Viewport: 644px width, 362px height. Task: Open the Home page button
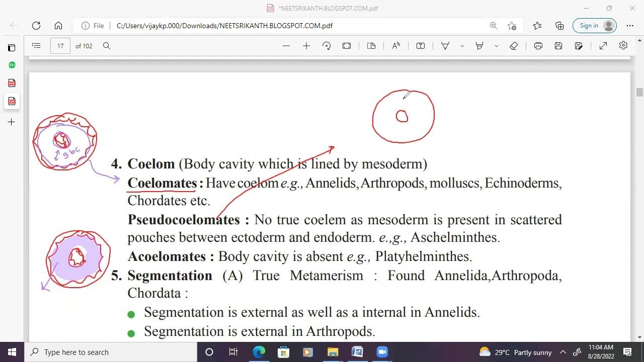click(x=58, y=26)
